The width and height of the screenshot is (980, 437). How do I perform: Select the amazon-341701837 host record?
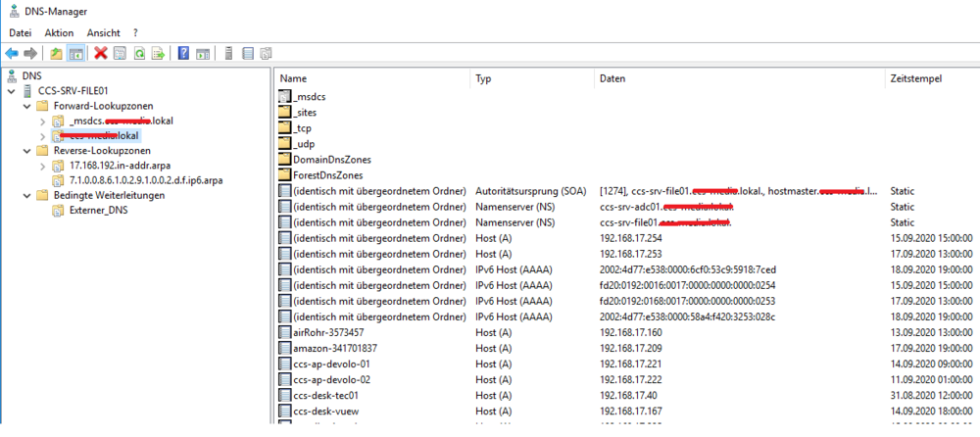tap(335, 348)
